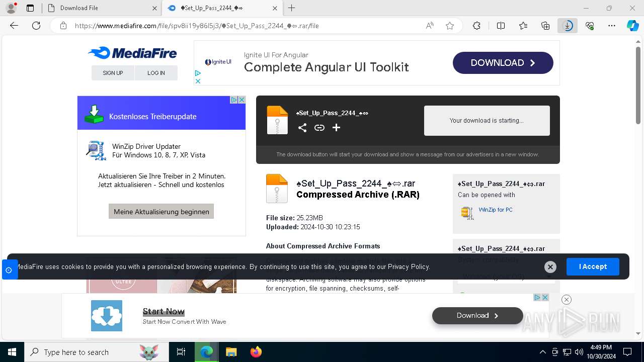This screenshot has height=362, width=644.
Task: Open the Collections icon
Action: [x=545, y=26]
